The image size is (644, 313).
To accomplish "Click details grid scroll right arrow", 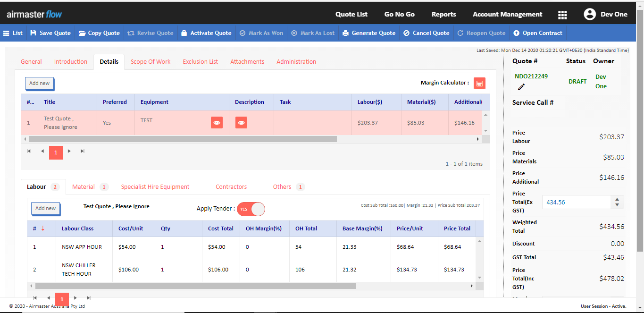I will (477, 139).
